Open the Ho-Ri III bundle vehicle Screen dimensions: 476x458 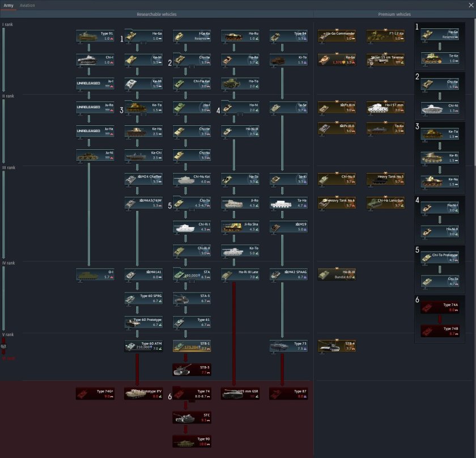coord(337,275)
